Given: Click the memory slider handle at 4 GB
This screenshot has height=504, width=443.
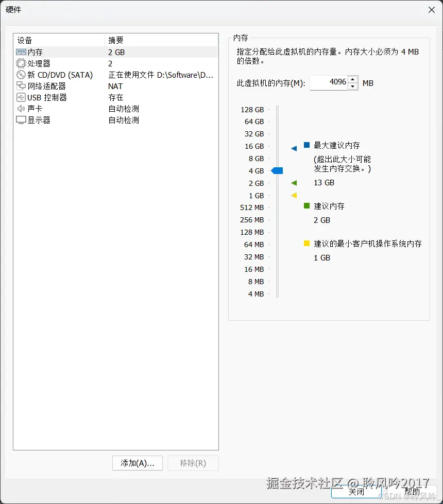Looking at the screenshot, I should 278,170.
